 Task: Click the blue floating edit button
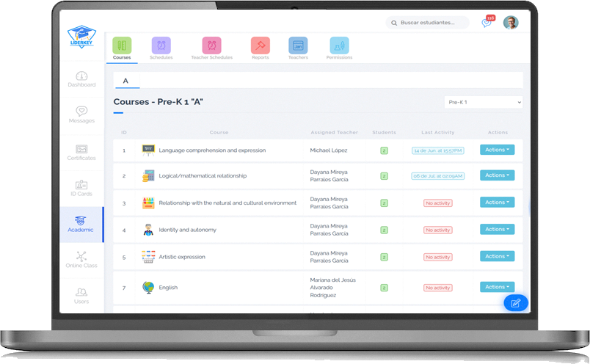tap(516, 302)
